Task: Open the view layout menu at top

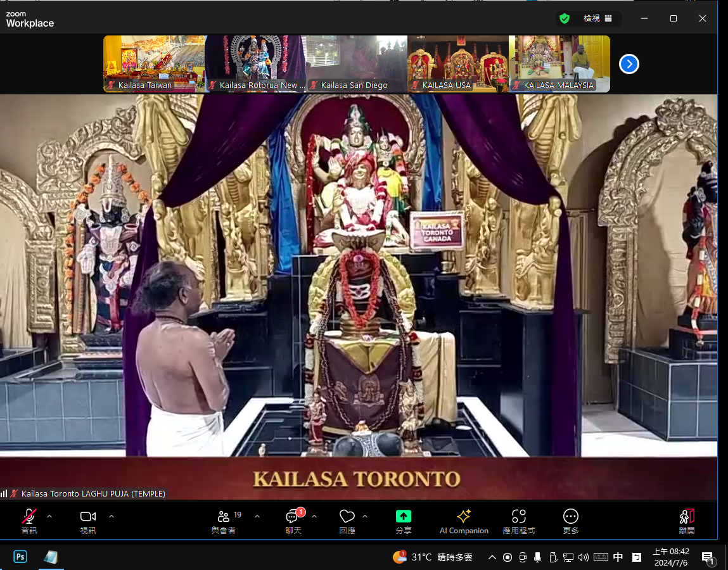Action: (597, 18)
